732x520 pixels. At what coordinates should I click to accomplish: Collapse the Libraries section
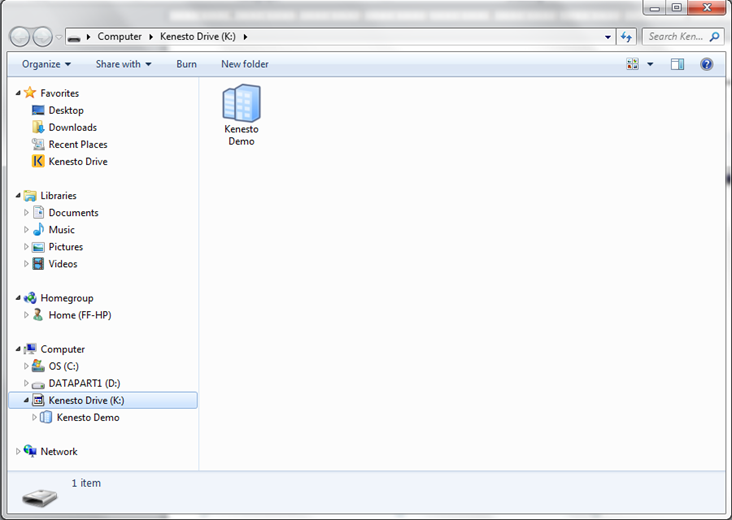point(18,195)
